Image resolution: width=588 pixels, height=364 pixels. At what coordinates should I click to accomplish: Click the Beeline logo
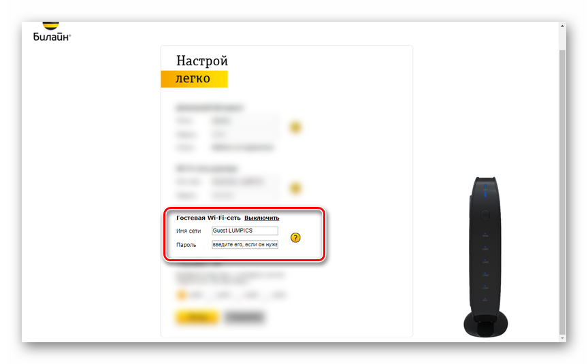(52, 32)
